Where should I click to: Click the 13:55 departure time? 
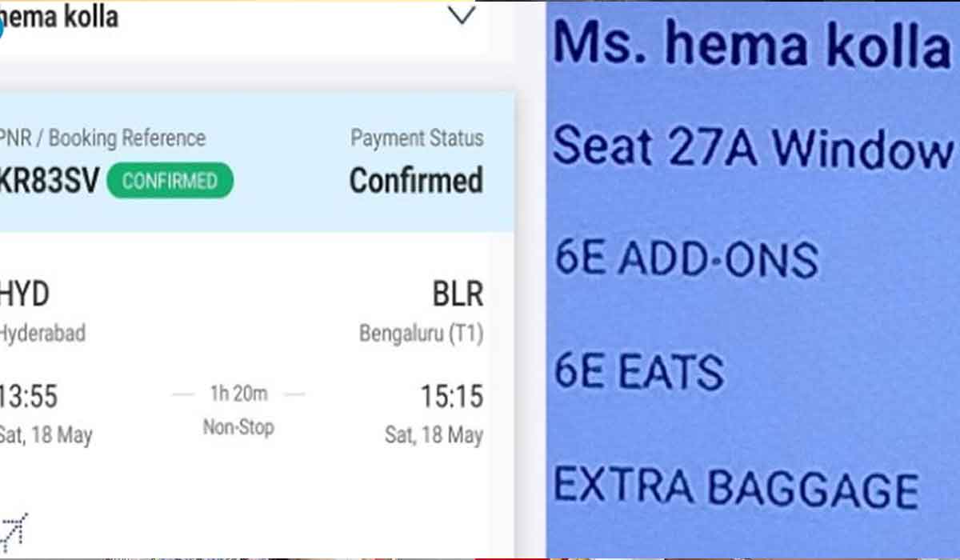pos(29,397)
